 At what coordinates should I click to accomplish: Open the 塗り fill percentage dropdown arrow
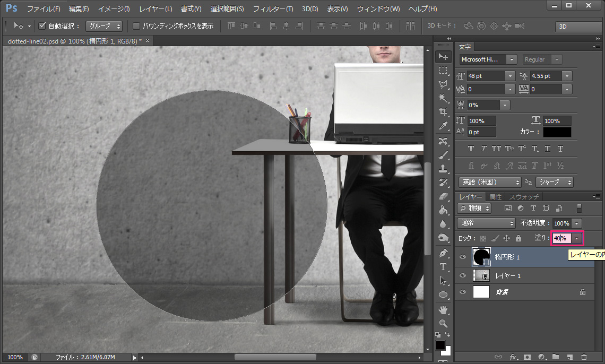click(x=576, y=238)
